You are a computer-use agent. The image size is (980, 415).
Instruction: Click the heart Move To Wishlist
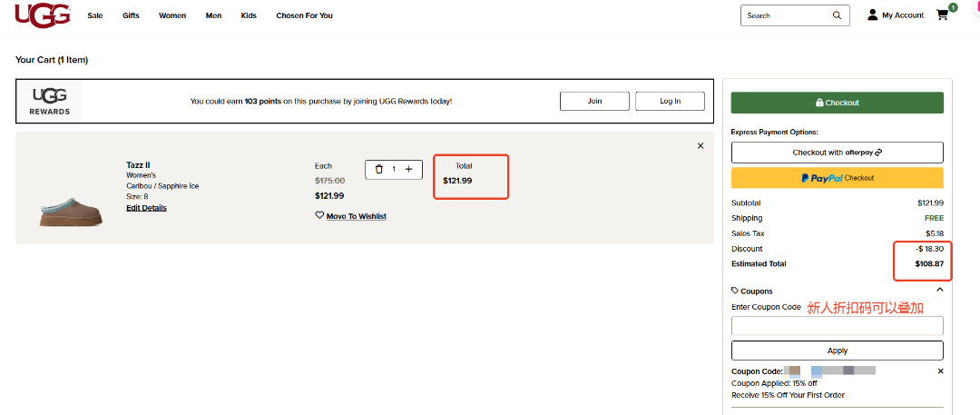(319, 216)
